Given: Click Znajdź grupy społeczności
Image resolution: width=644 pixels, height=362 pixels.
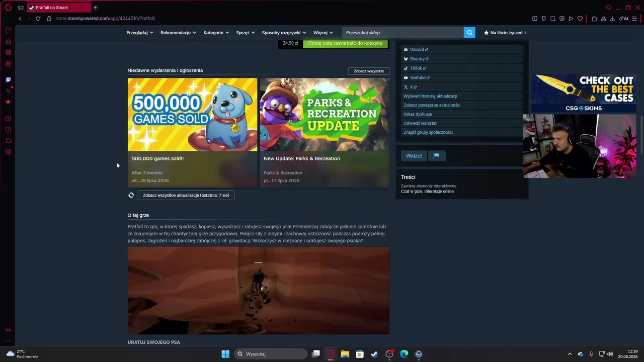Looking at the screenshot, I should click(428, 132).
